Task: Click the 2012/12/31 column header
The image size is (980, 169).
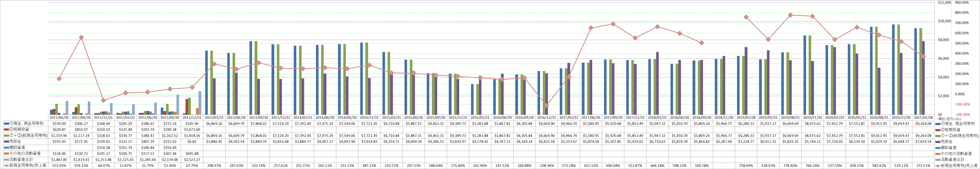Action: tap(192, 118)
